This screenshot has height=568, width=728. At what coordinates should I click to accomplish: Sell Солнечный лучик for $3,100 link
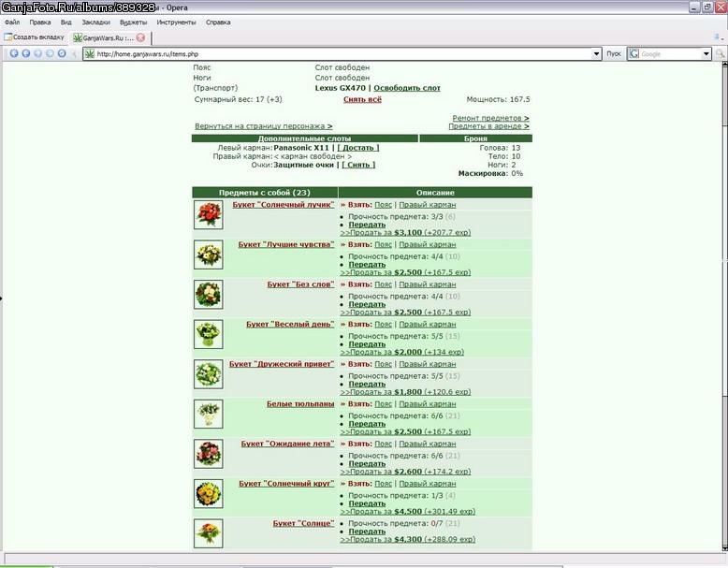click(405, 233)
